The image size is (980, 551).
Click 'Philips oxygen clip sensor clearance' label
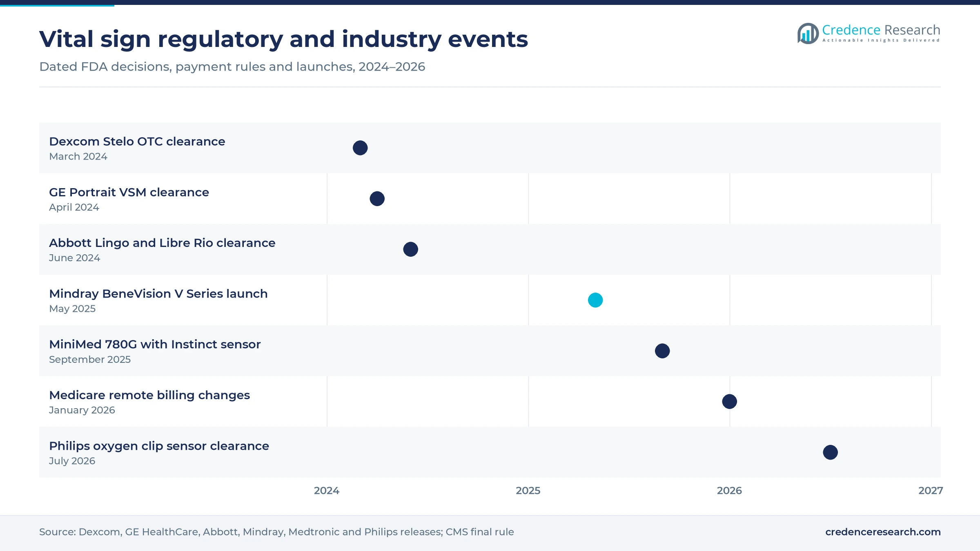159,446
